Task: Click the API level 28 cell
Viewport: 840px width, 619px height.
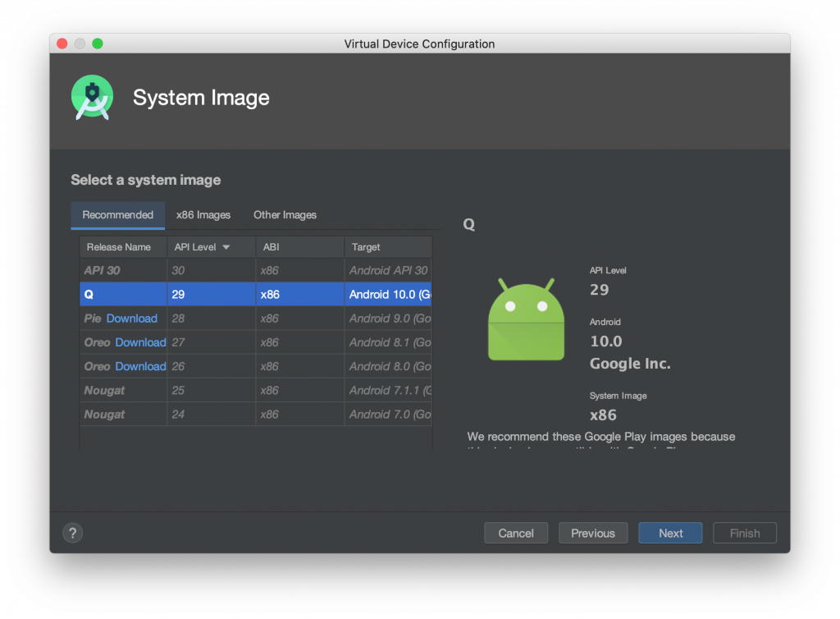Action: 212,319
